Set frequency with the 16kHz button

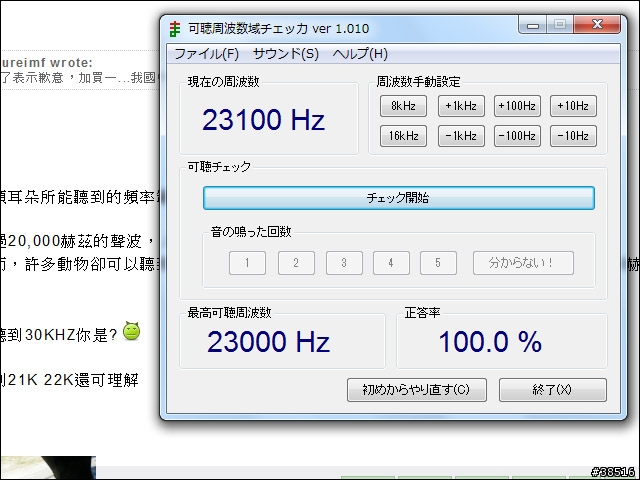pos(403,136)
